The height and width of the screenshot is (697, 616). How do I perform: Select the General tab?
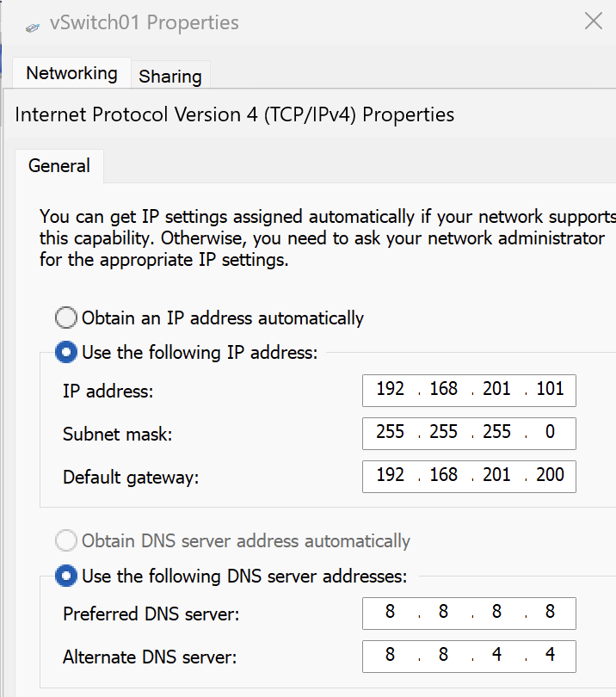click(59, 166)
